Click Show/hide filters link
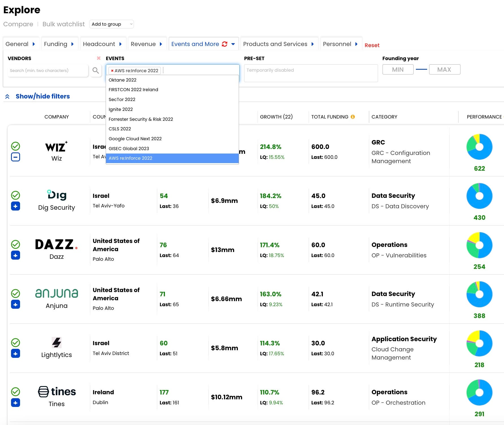Image resolution: width=504 pixels, height=425 pixels. 43,96
